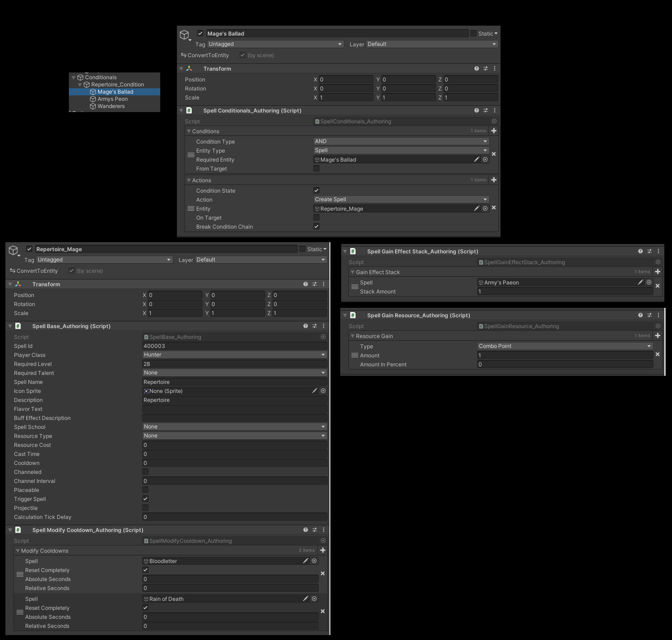Collapse the Repertoire_Condition tree node
This screenshot has height=640, width=672.
click(80, 85)
